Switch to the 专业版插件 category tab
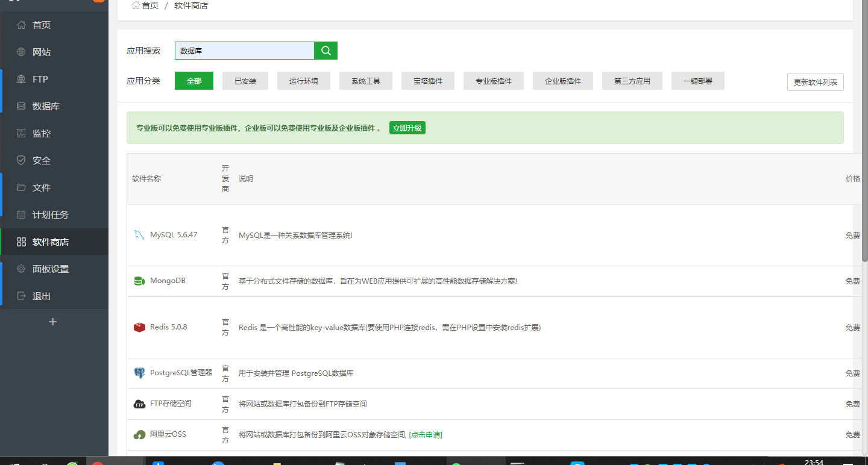This screenshot has width=868, height=465. 494,81
